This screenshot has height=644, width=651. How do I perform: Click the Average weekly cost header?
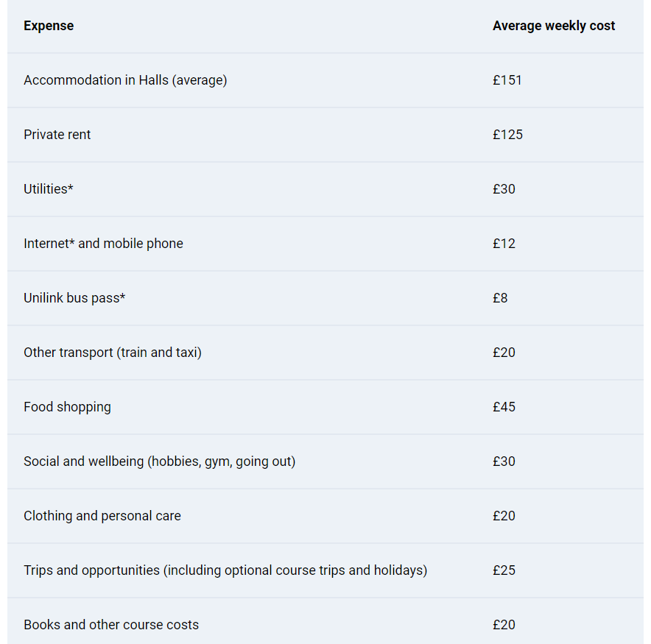pos(554,26)
